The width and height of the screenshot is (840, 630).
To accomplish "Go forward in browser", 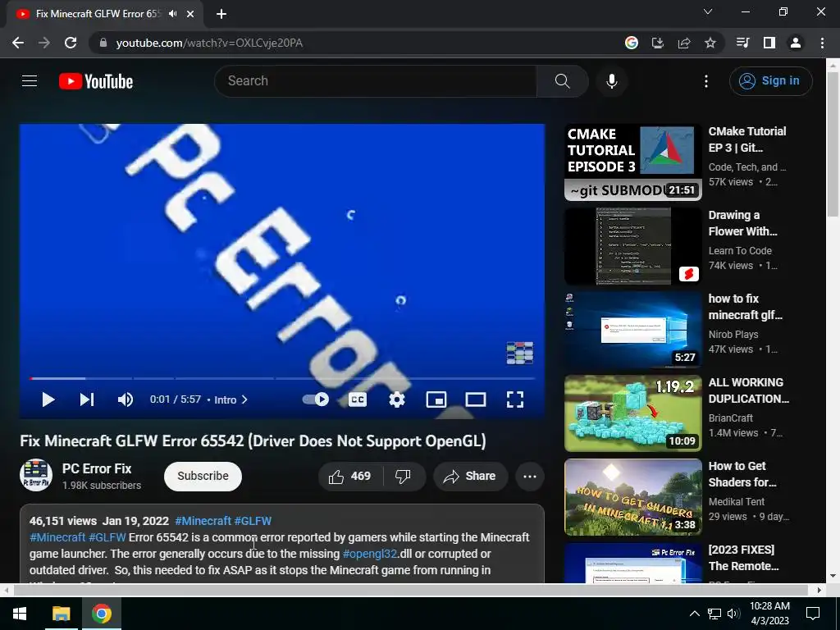I will (x=44, y=43).
